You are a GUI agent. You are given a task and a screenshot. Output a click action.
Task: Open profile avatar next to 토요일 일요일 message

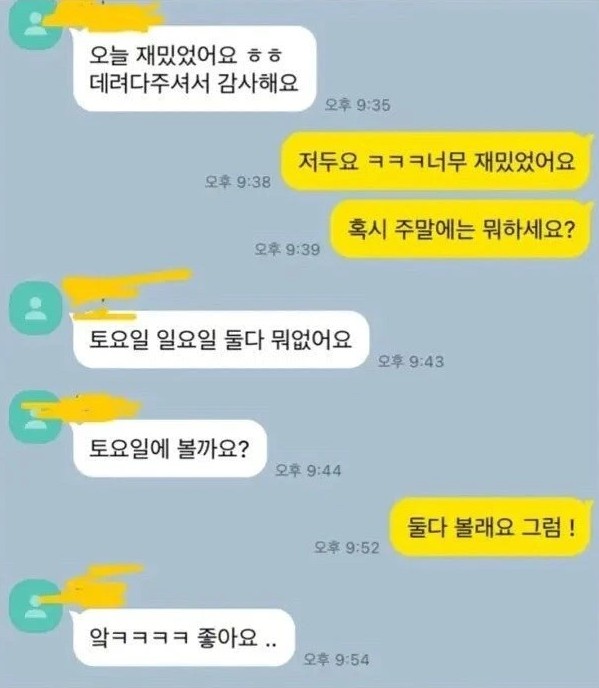(x=36, y=308)
